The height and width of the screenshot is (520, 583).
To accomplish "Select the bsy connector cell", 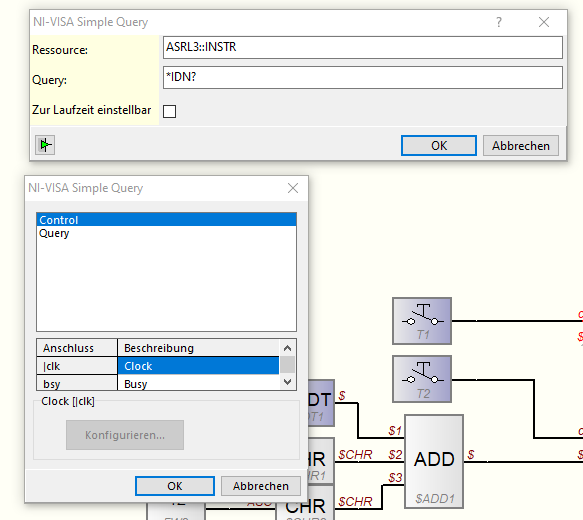I will click(x=77, y=383).
